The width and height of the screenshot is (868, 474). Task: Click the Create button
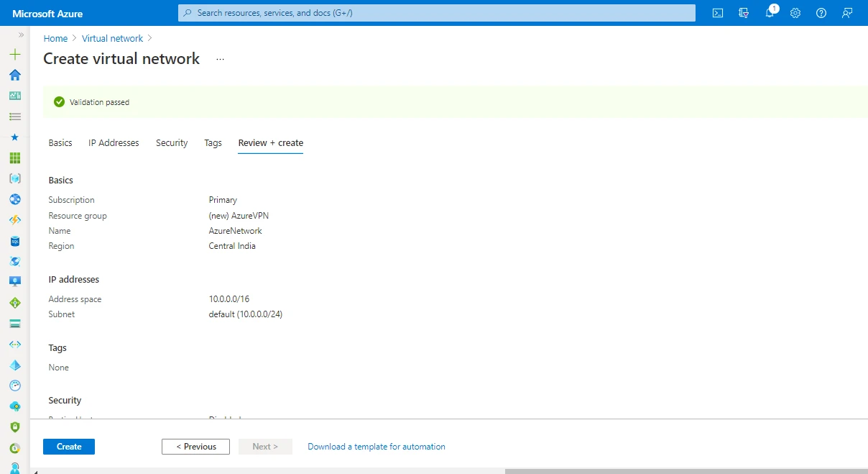(68, 446)
